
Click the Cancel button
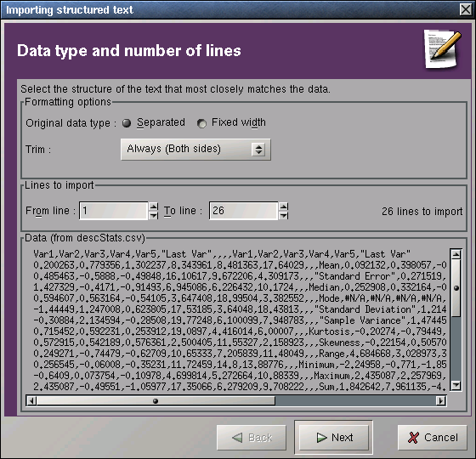point(433,438)
